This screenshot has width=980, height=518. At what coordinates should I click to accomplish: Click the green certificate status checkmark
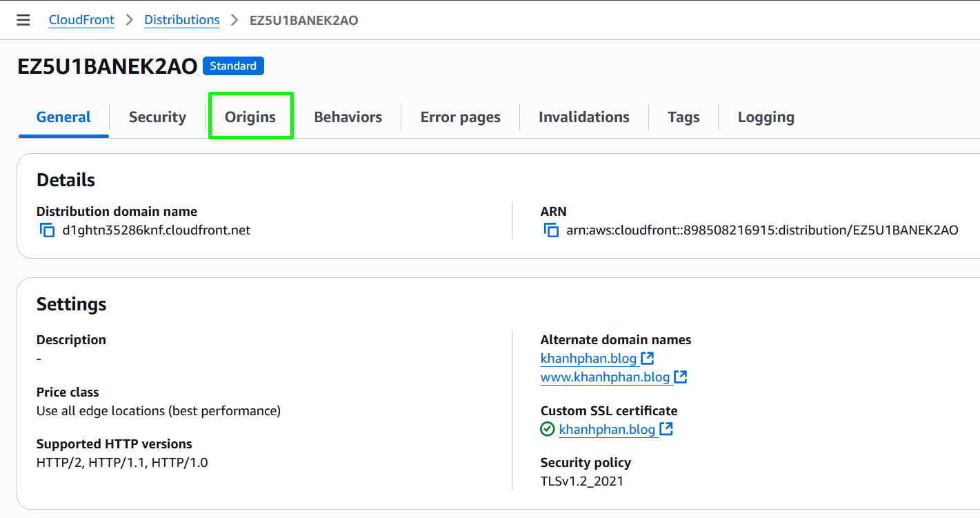pos(548,430)
